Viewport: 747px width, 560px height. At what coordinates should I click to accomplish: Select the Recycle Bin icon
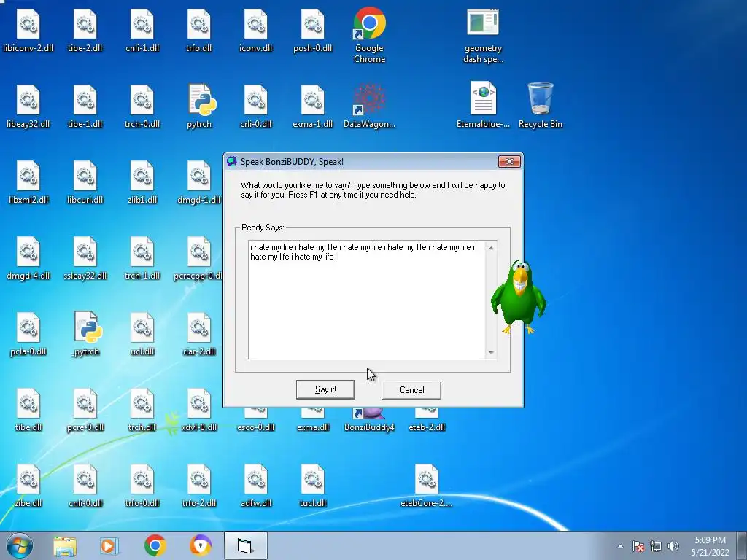point(541,105)
